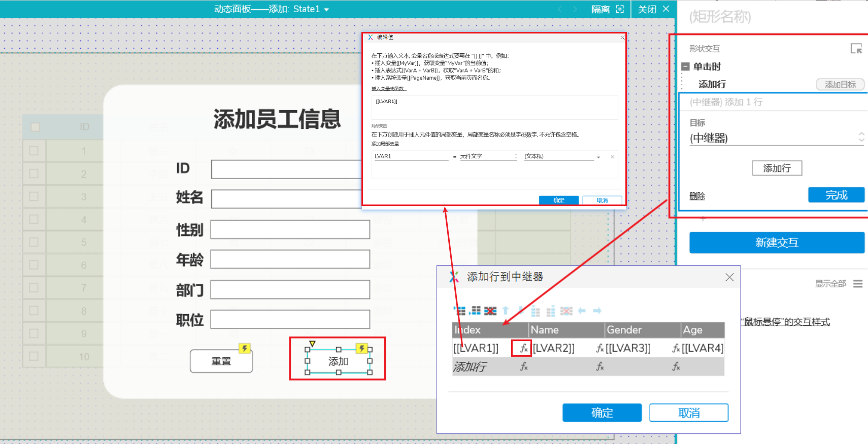Click fx icon in 添加行 row Index column
This screenshot has width=868, height=444.
(523, 366)
